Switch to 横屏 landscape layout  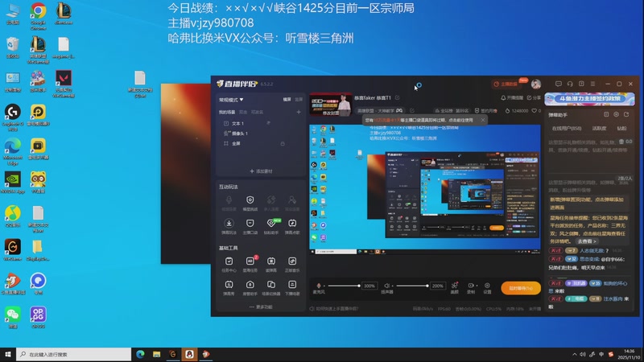[x=287, y=100]
